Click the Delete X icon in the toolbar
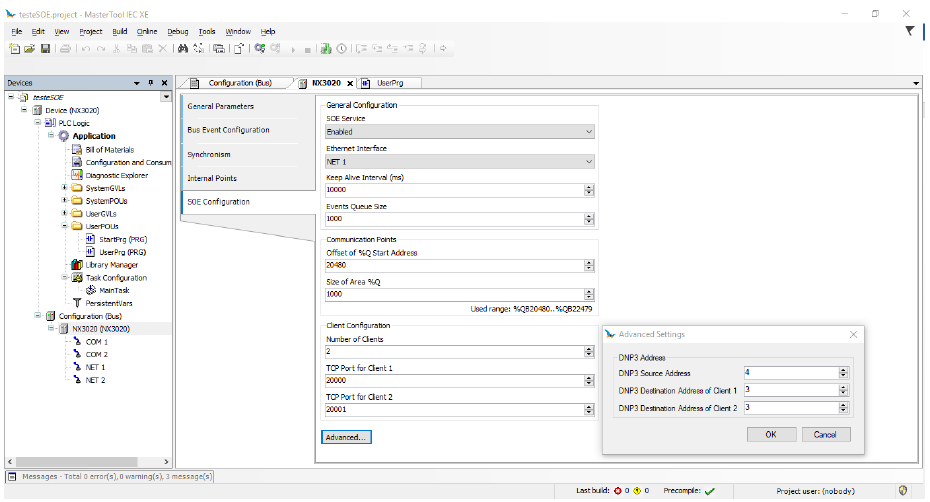The image size is (930, 502). 163,49
